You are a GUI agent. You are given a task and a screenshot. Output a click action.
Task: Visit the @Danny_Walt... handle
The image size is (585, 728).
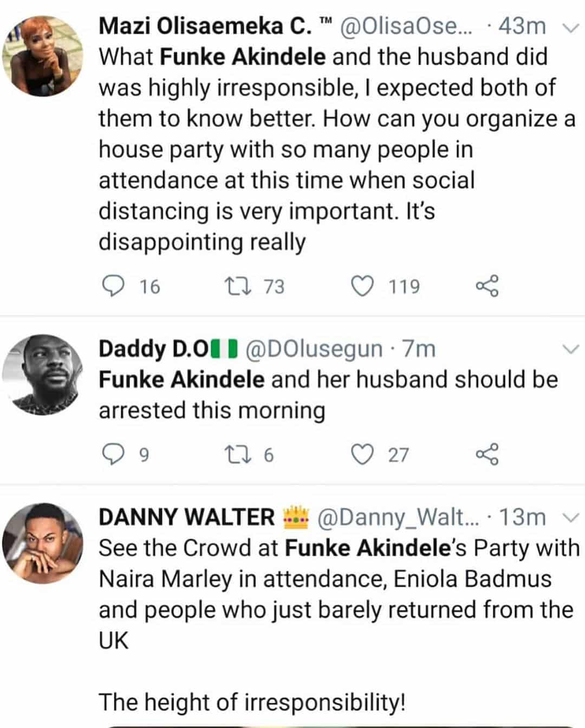click(398, 517)
